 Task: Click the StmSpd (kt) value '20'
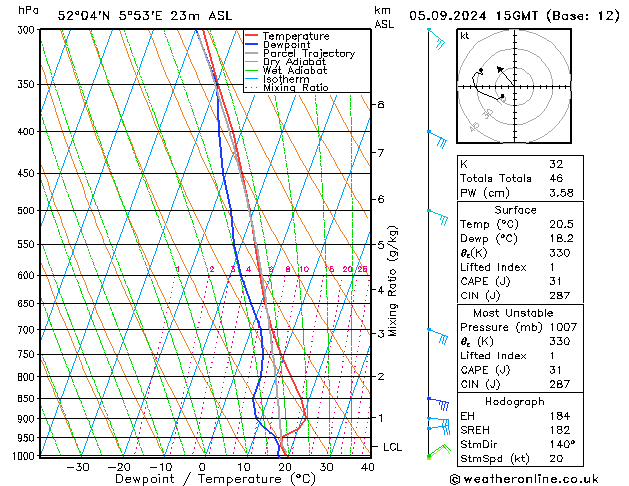pos(556,458)
